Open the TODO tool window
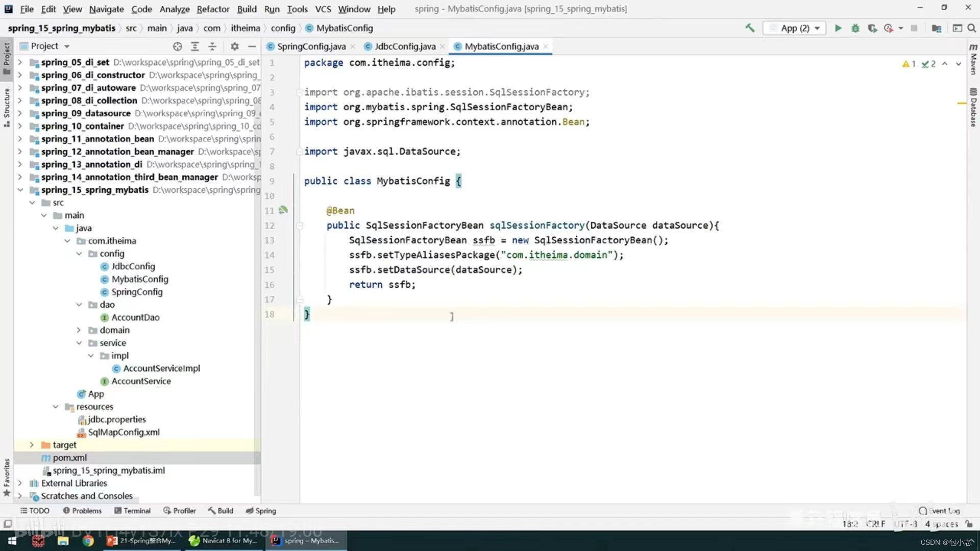This screenshot has width=980, height=551. click(x=35, y=511)
